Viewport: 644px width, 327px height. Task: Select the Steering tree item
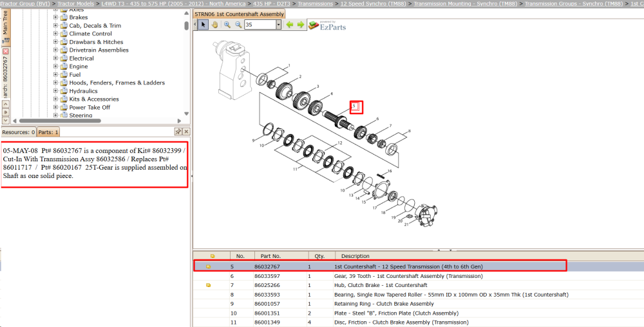point(80,115)
